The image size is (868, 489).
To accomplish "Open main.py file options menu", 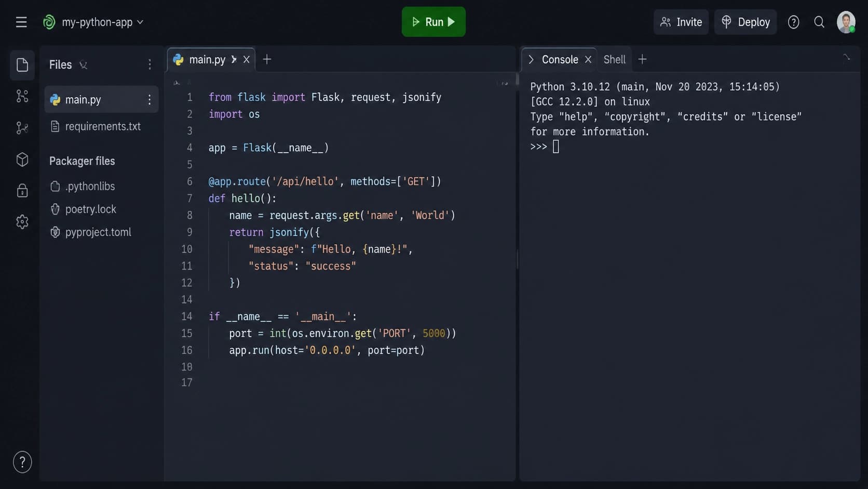I will pos(150,100).
